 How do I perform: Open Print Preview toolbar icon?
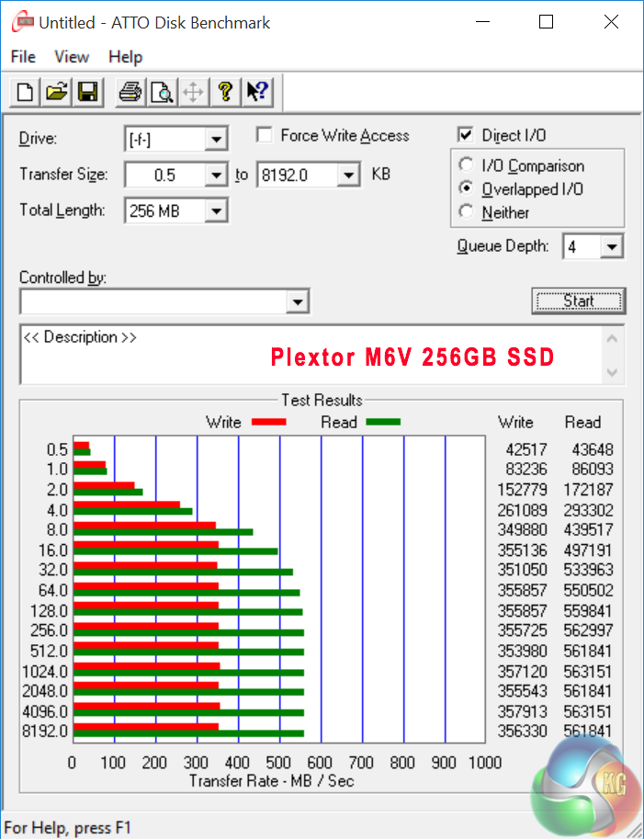(162, 92)
